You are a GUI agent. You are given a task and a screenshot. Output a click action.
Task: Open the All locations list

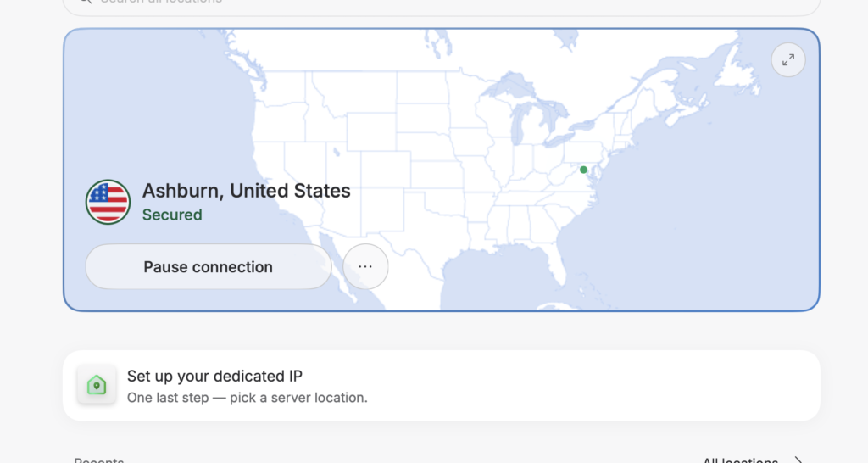[740, 460]
